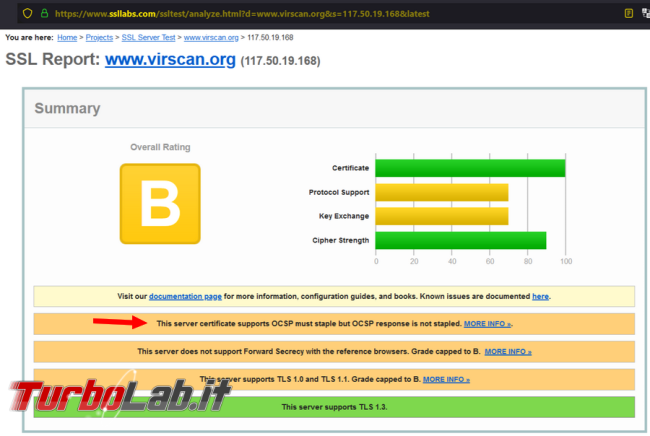Image resolution: width=650 pixels, height=436 pixels.
Task: Click 'This server supports TLS 1.3.' message
Action: point(334,407)
